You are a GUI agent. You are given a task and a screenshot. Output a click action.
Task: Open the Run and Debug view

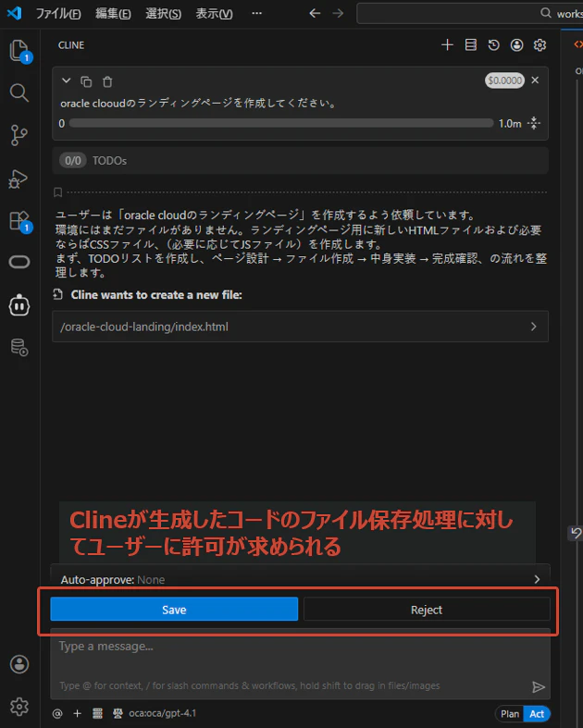click(19, 179)
